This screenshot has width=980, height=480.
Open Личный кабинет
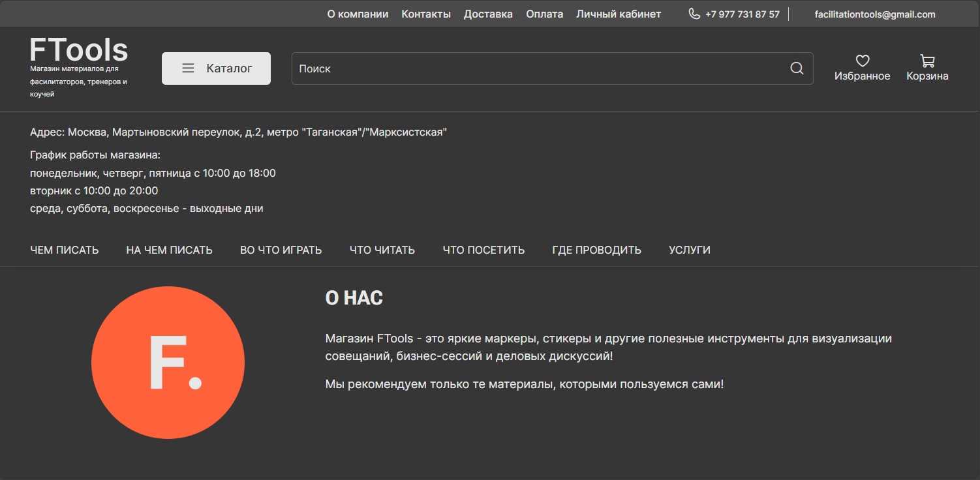tap(619, 14)
